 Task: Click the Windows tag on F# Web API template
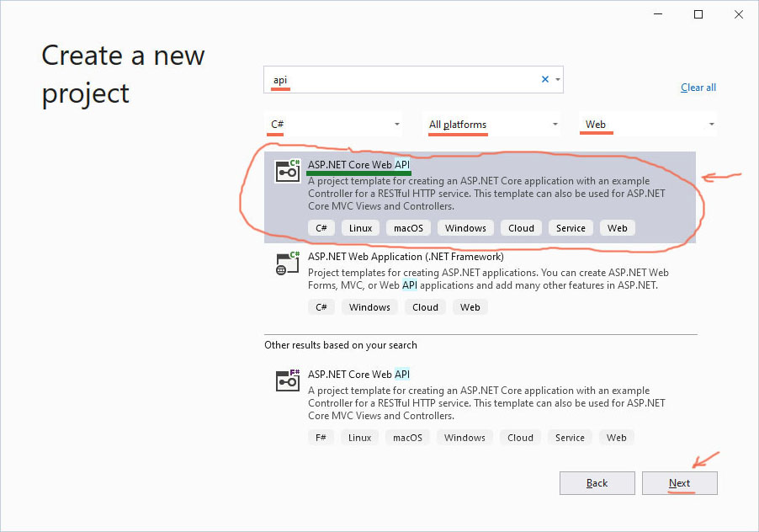pos(464,438)
